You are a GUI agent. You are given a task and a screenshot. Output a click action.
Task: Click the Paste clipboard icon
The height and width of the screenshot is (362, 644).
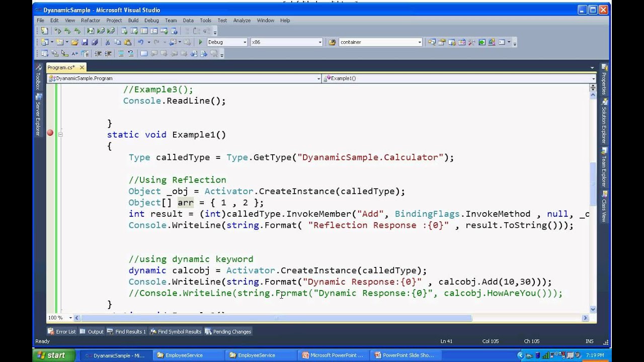(x=128, y=42)
